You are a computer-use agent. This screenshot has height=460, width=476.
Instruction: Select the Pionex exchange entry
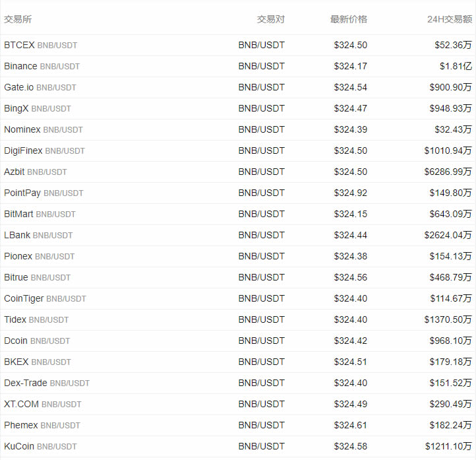coord(18,257)
